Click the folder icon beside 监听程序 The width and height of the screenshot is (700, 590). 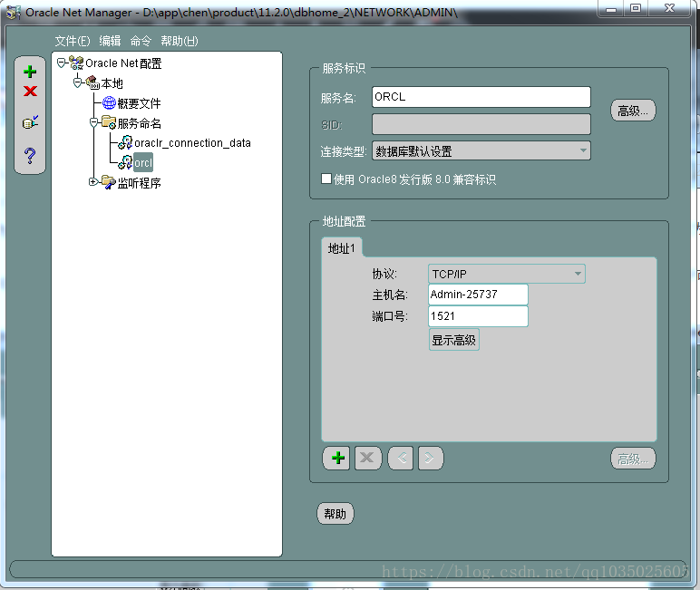(109, 182)
